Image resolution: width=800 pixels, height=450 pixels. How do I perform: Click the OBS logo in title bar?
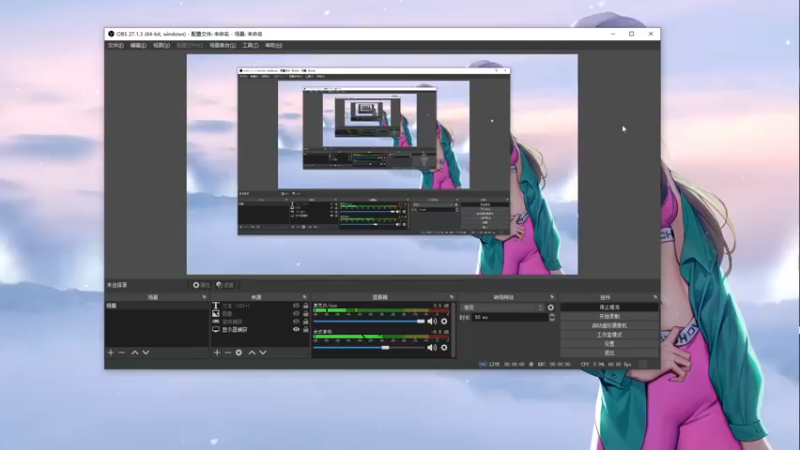(x=111, y=34)
